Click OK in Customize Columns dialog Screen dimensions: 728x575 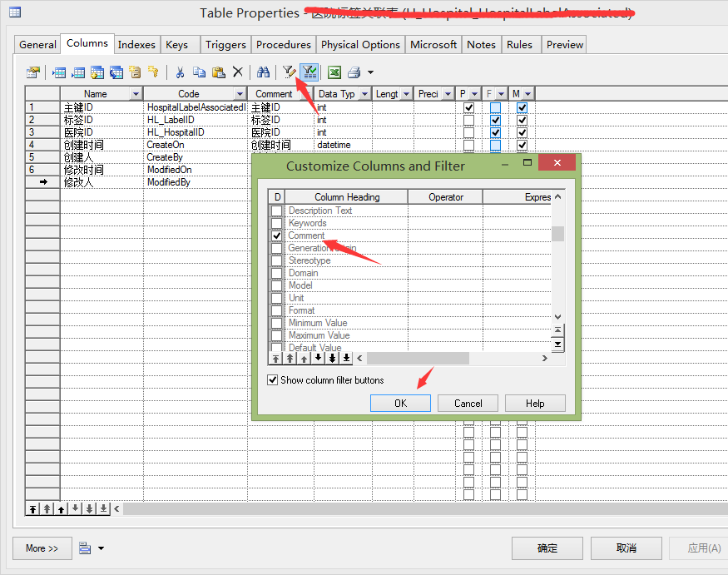point(400,403)
